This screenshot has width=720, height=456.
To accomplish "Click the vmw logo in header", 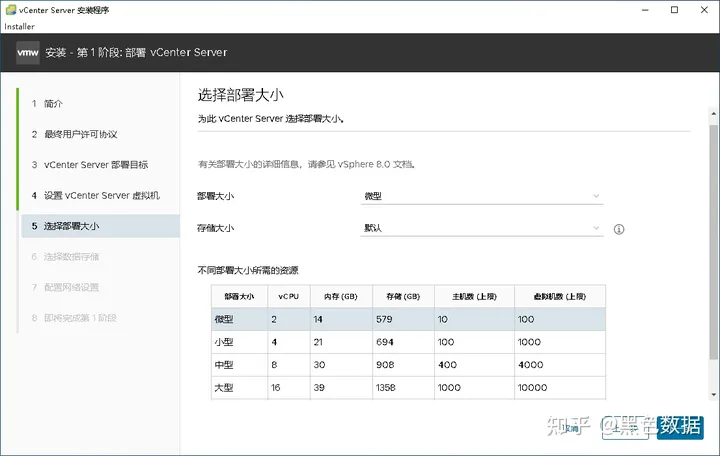I will coord(28,52).
